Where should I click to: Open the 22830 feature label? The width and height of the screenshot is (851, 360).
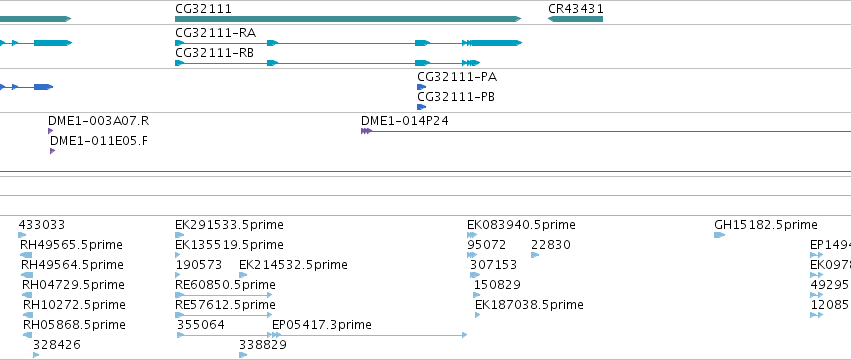[550, 245]
